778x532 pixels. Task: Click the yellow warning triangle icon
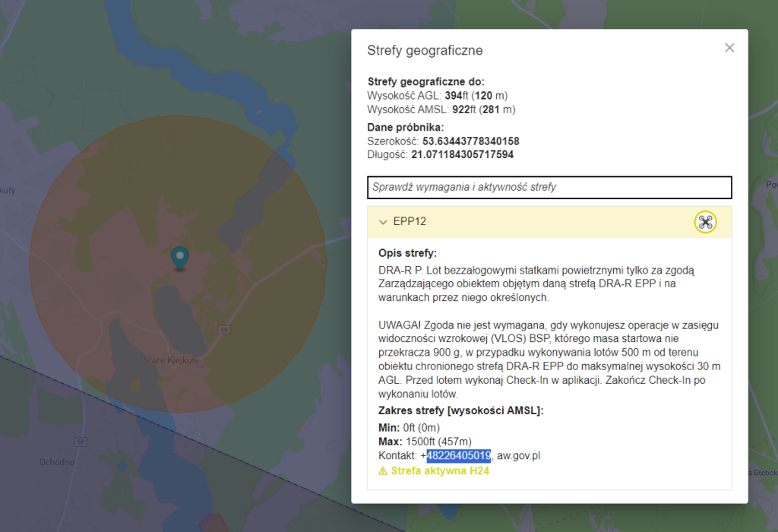(384, 471)
